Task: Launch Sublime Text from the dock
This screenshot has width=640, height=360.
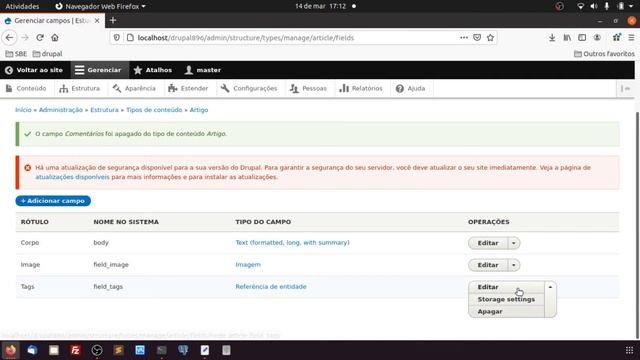Action: pos(118,350)
